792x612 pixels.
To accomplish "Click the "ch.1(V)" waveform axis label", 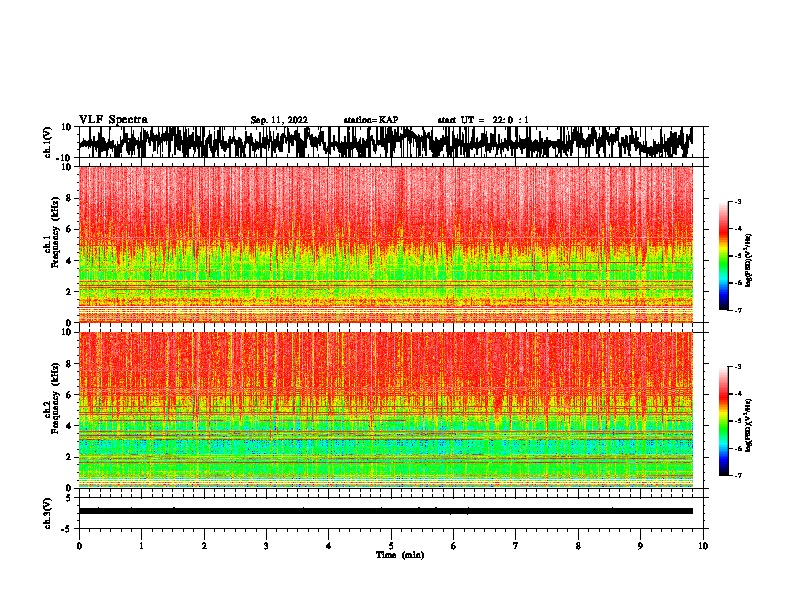I will pos(48,142).
